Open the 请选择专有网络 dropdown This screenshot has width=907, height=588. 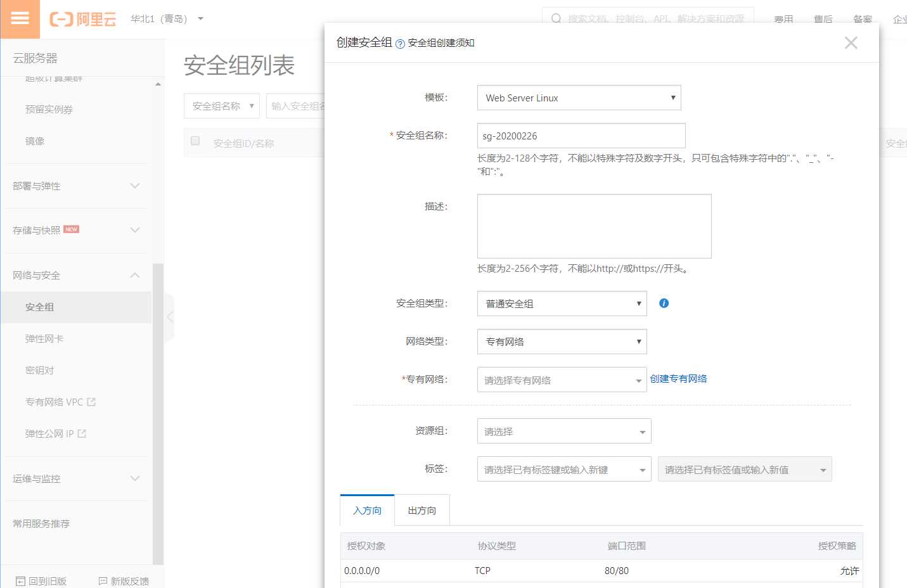pyautogui.click(x=562, y=380)
